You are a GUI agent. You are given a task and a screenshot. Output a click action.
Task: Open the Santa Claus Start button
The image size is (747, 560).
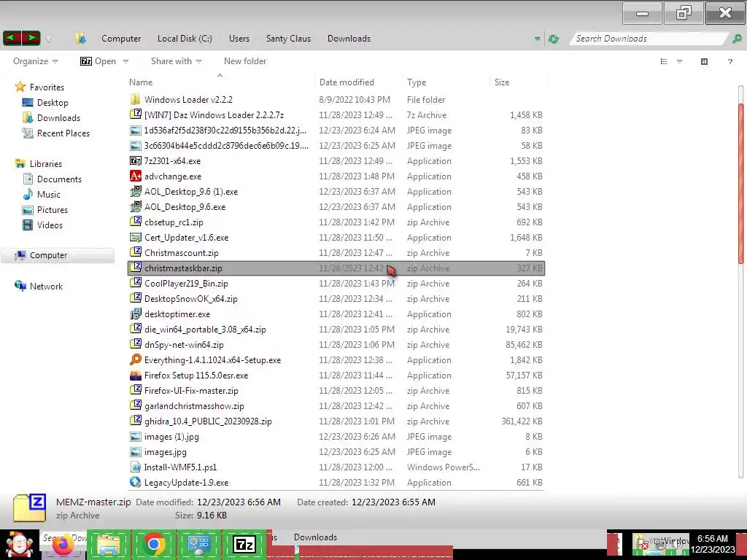tap(19, 544)
